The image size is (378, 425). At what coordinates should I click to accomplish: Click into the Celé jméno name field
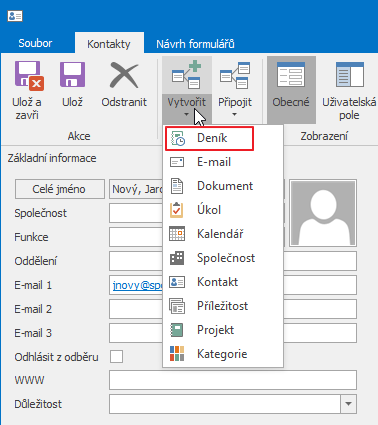coord(136,189)
